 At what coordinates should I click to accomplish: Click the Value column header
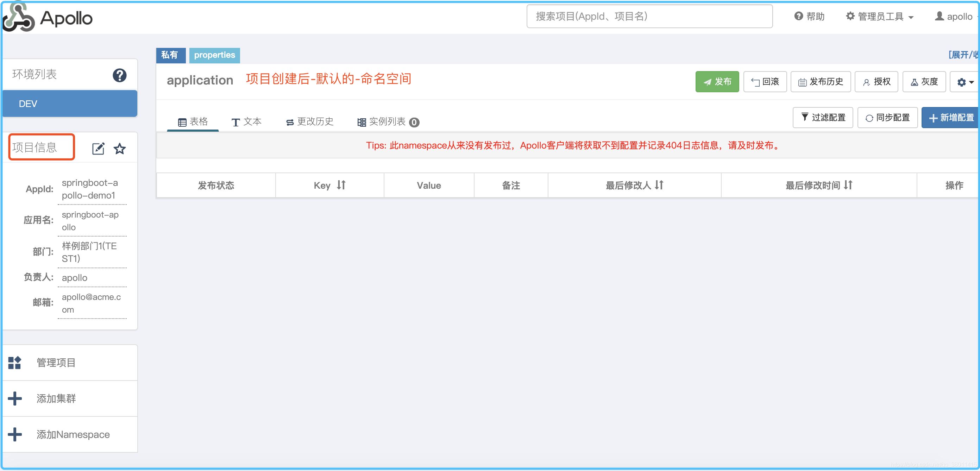click(429, 185)
